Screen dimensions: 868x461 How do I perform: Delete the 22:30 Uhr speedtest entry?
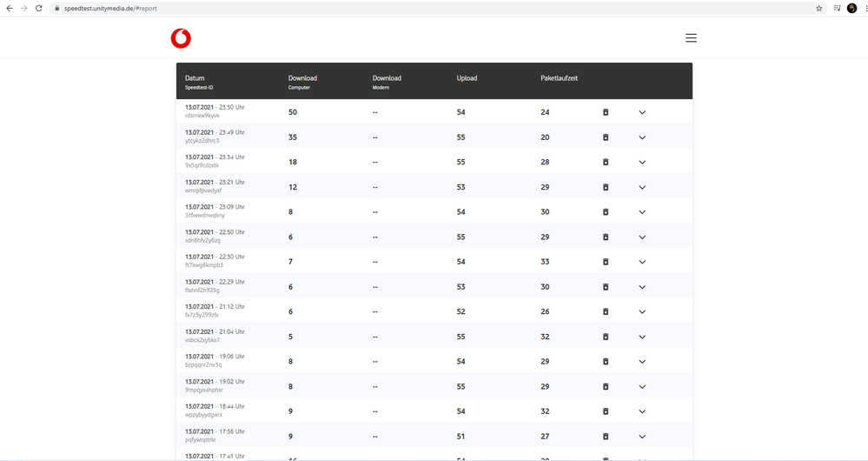point(606,262)
